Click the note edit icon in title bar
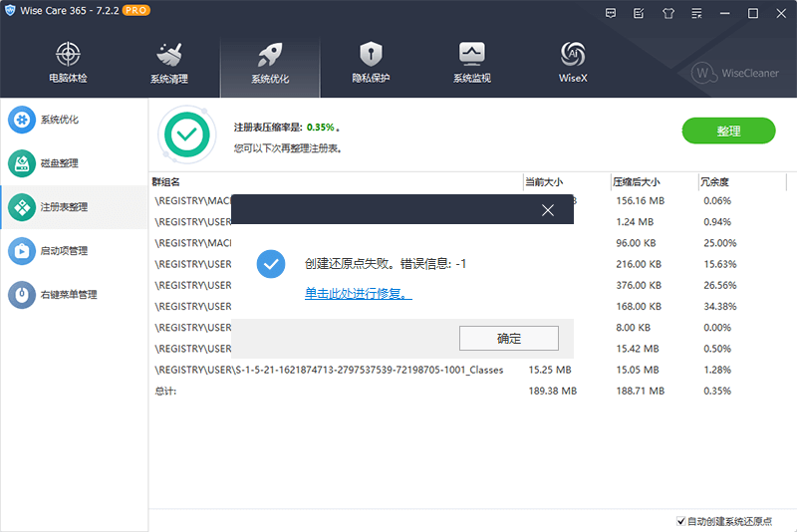797x532 pixels. pos(639,13)
